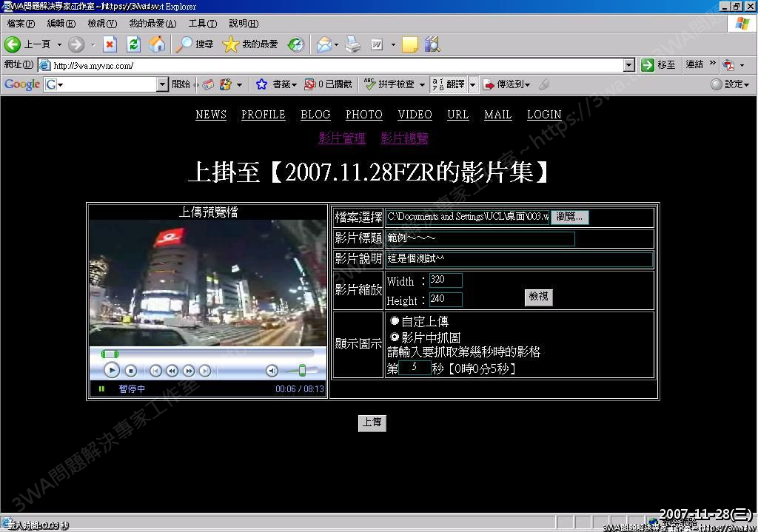758x532 pixels.
Task: Click the video seek bar handle
Action: (x=110, y=354)
